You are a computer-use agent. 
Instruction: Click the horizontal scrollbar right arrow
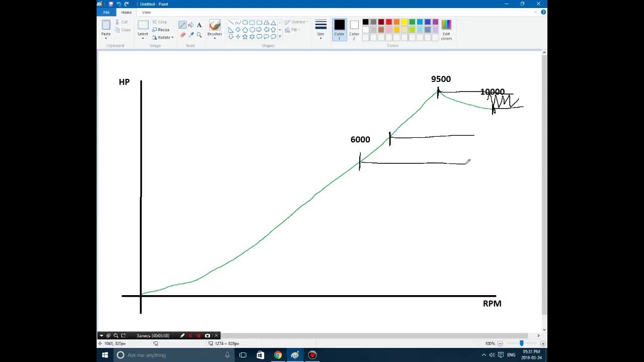[538, 335]
